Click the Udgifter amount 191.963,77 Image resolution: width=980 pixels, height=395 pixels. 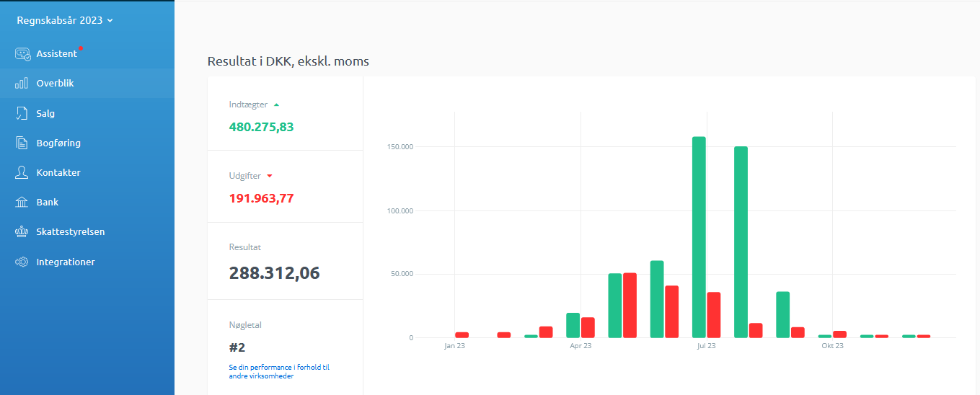[261, 198]
